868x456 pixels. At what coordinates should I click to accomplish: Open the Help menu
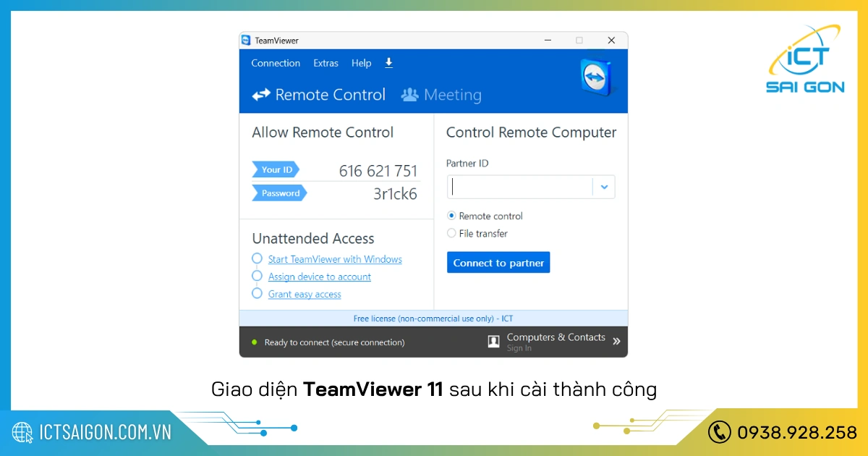click(362, 63)
